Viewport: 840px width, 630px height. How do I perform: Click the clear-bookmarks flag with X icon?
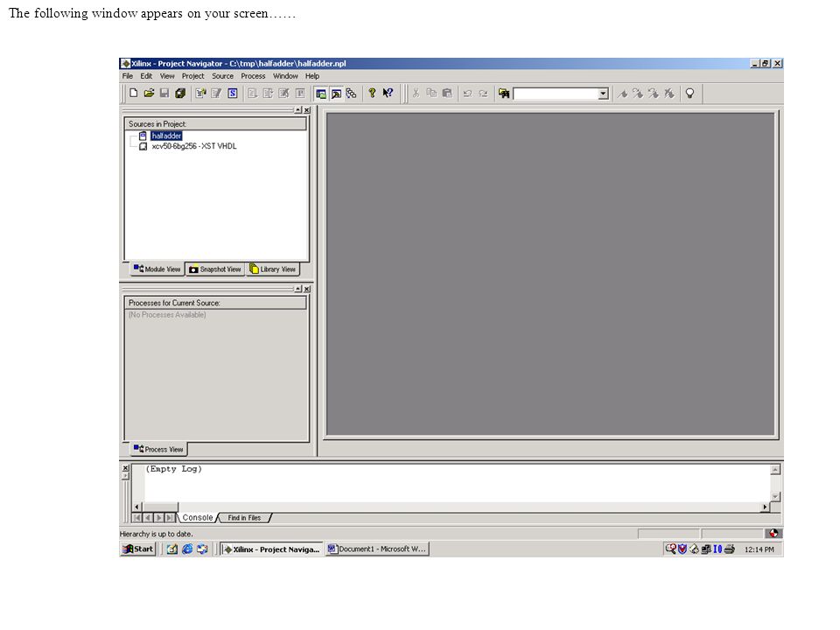tap(668, 94)
